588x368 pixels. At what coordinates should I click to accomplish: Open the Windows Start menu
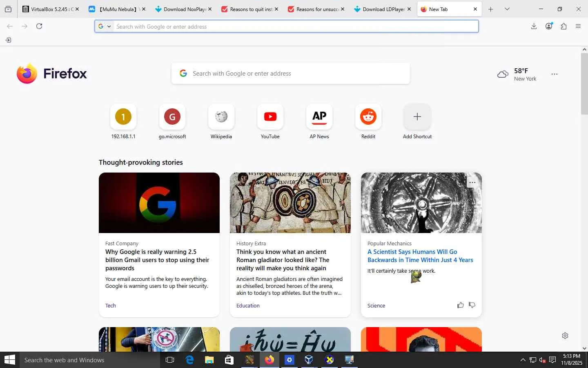coord(10,360)
